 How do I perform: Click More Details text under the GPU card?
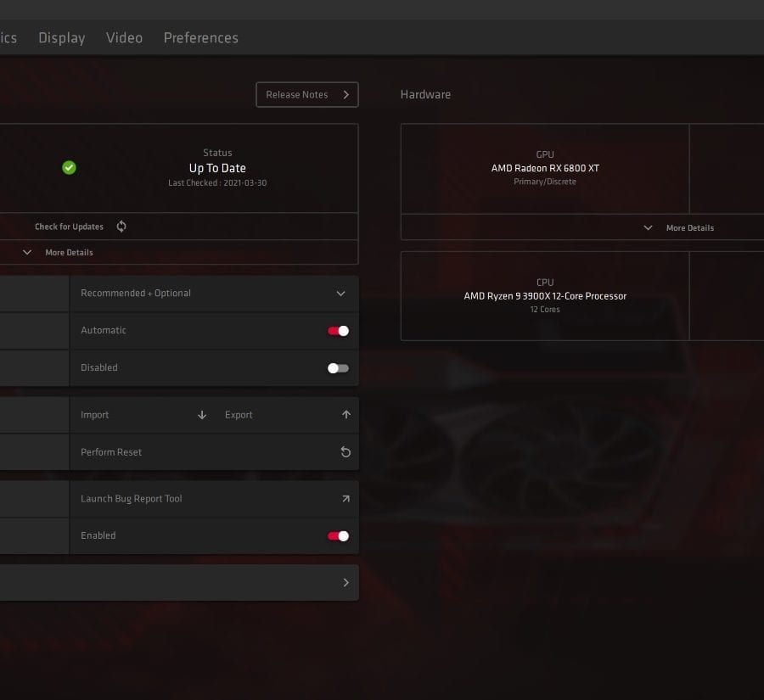(690, 228)
